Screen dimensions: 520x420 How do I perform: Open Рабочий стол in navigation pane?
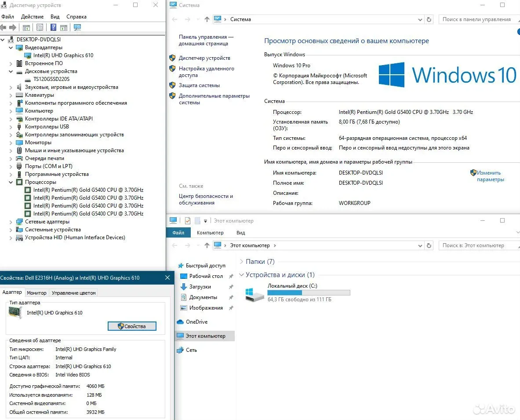click(x=202, y=276)
